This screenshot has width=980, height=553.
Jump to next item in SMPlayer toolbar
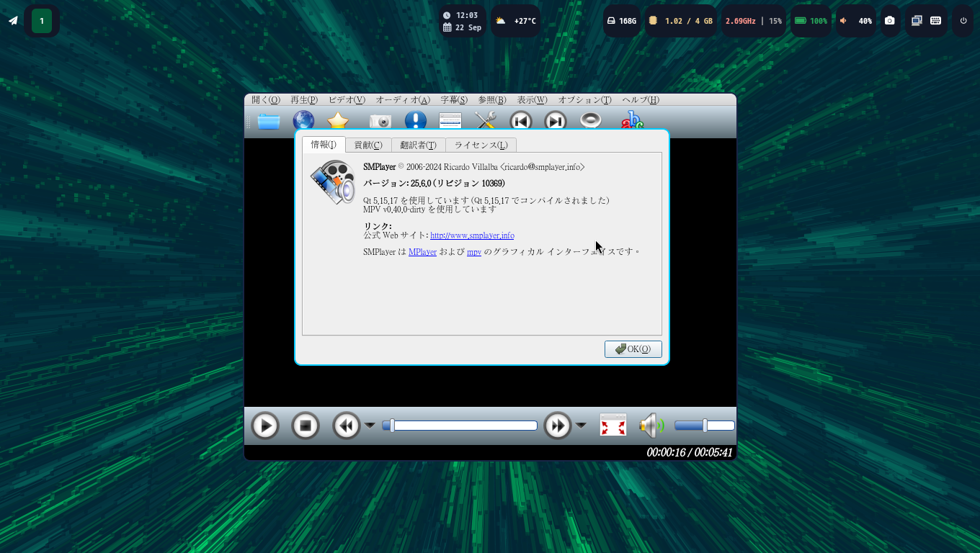pyautogui.click(x=556, y=122)
